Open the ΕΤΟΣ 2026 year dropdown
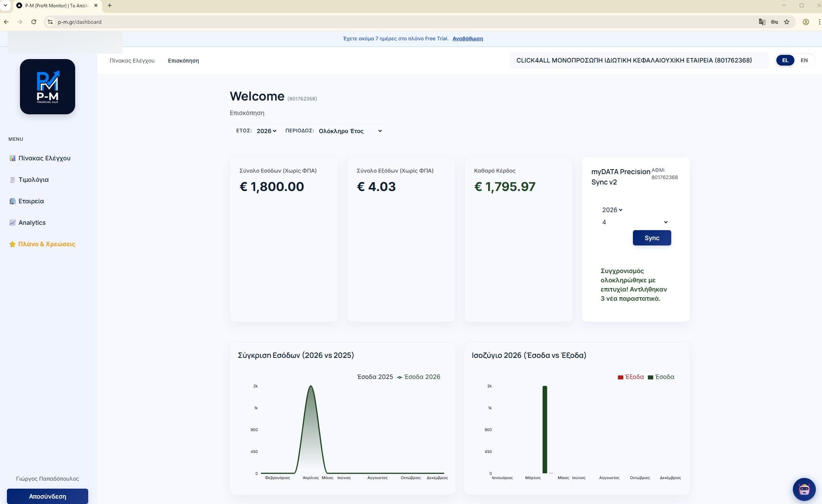Viewport: 822px width, 504px height. tap(266, 131)
